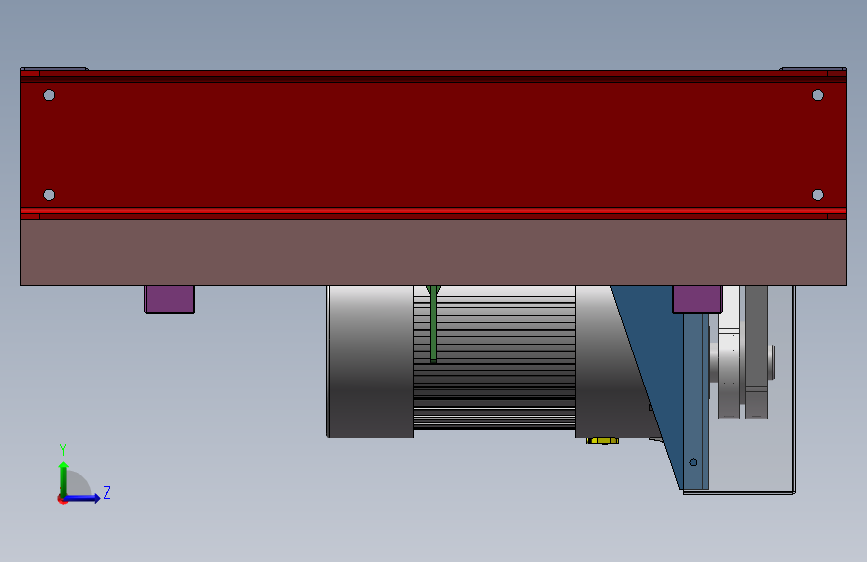Select the blue Z axis arrow on the triad
Image resolution: width=867 pixels, height=562 pixels.
coord(83,498)
